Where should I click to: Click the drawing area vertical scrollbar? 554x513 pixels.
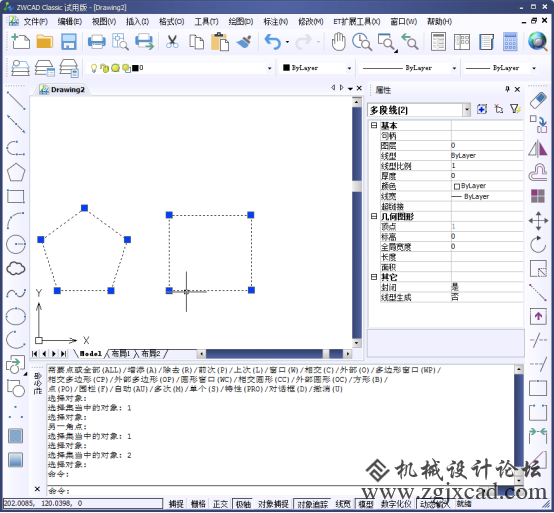pyautogui.click(x=357, y=223)
